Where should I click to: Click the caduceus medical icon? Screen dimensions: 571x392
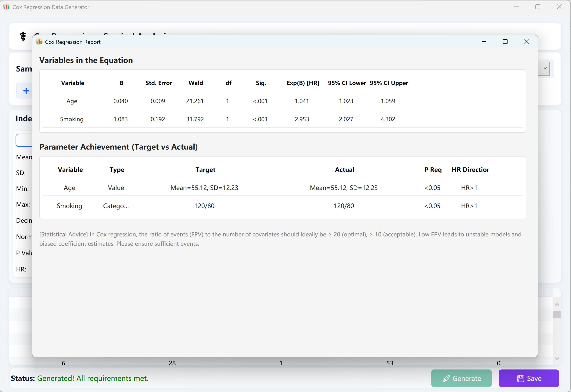23,37
